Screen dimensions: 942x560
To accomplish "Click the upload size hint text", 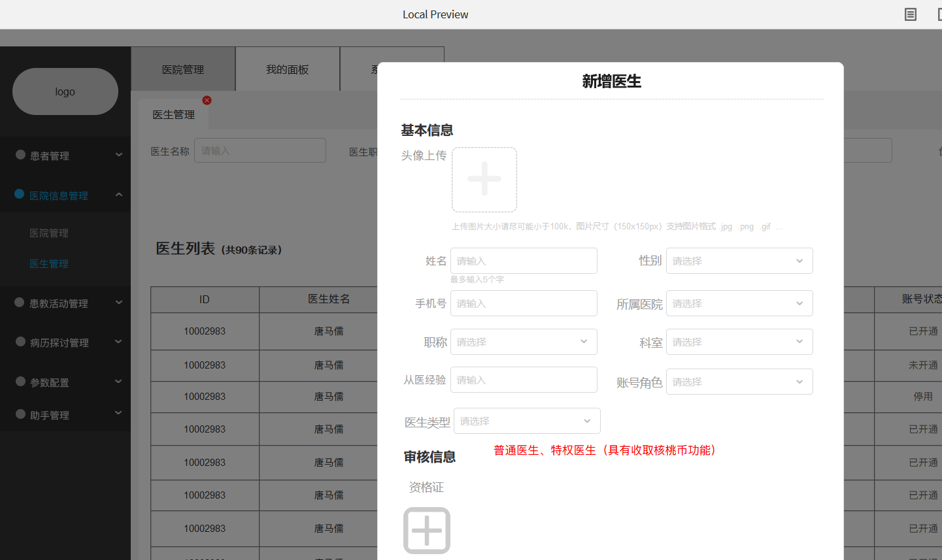I will click(x=617, y=226).
